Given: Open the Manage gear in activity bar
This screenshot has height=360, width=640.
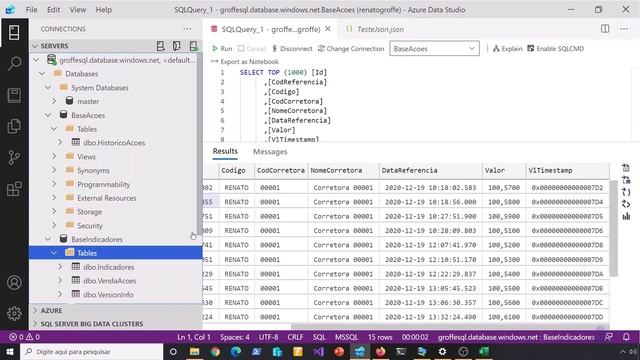Looking at the screenshot, I should [x=14, y=313].
